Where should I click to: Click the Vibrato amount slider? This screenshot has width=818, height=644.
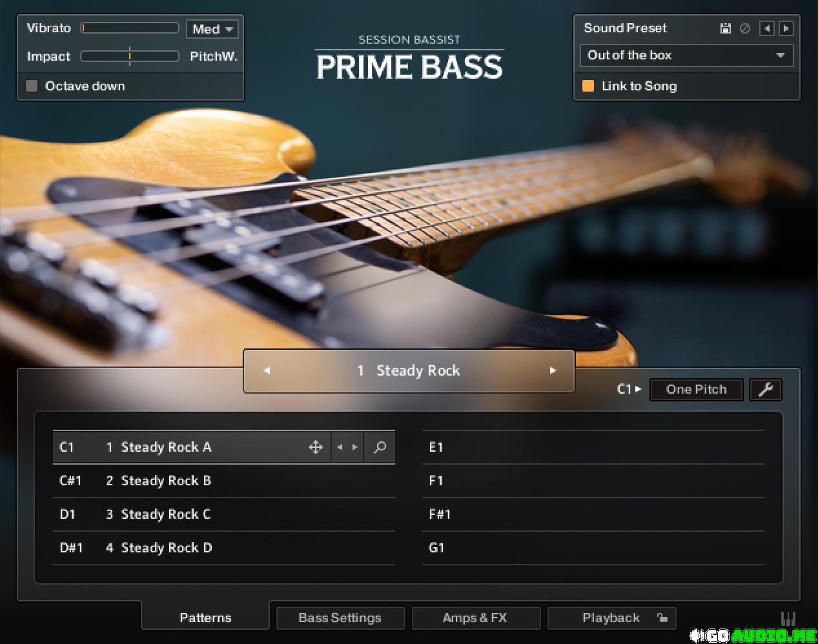(x=130, y=28)
